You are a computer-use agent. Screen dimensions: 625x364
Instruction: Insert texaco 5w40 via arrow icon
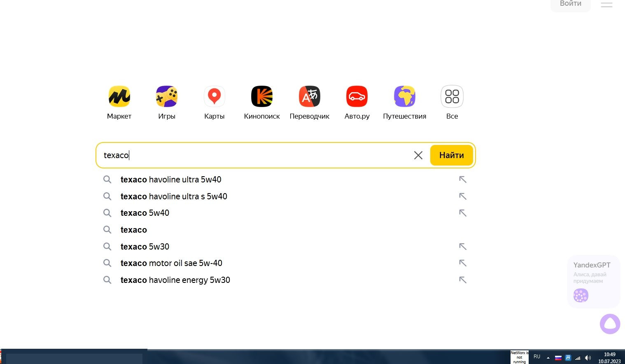pos(463,213)
